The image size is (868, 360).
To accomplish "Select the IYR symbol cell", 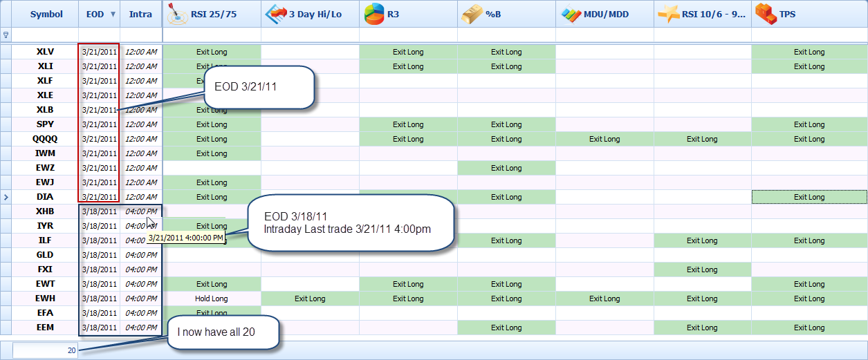I will pos(45,226).
